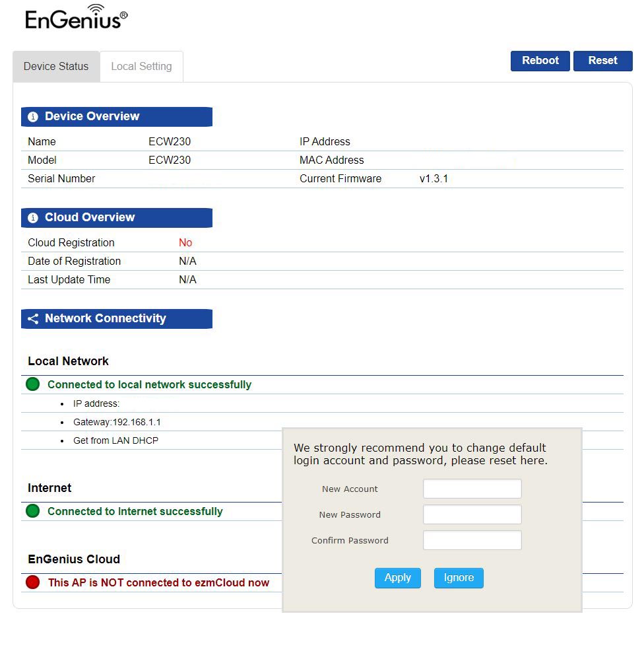Click into the New Password field

point(472,514)
